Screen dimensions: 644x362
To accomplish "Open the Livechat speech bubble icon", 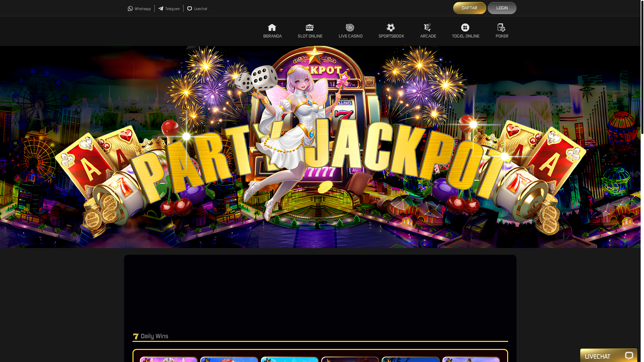I will pyautogui.click(x=190, y=9).
